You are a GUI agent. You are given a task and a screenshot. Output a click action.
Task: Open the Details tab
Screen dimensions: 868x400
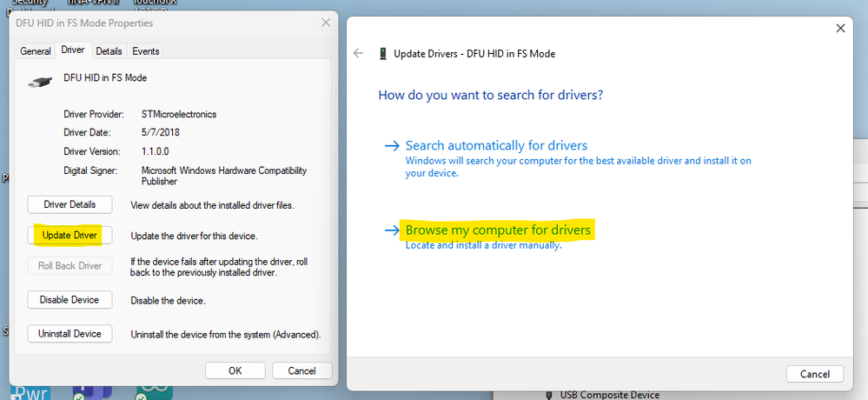(109, 51)
